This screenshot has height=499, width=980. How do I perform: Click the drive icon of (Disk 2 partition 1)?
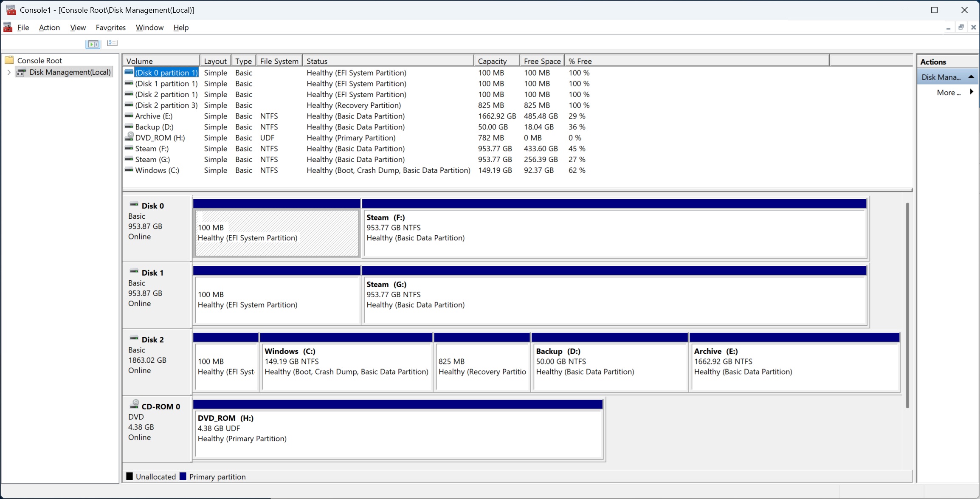tap(129, 94)
